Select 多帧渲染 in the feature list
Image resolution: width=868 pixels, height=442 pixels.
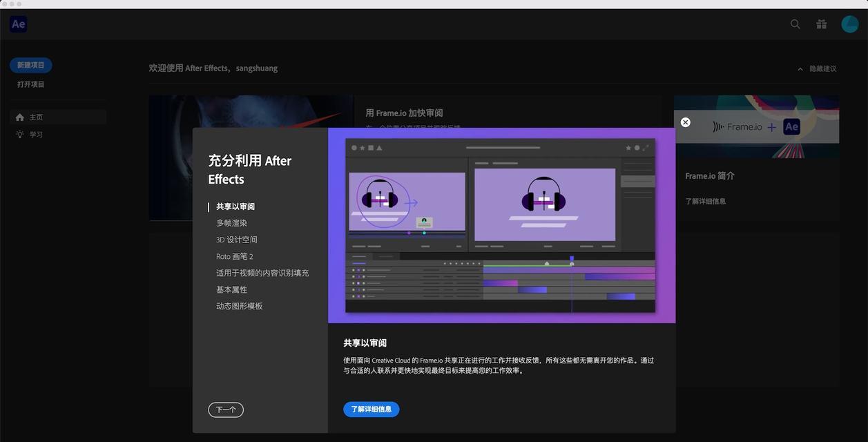tap(231, 223)
